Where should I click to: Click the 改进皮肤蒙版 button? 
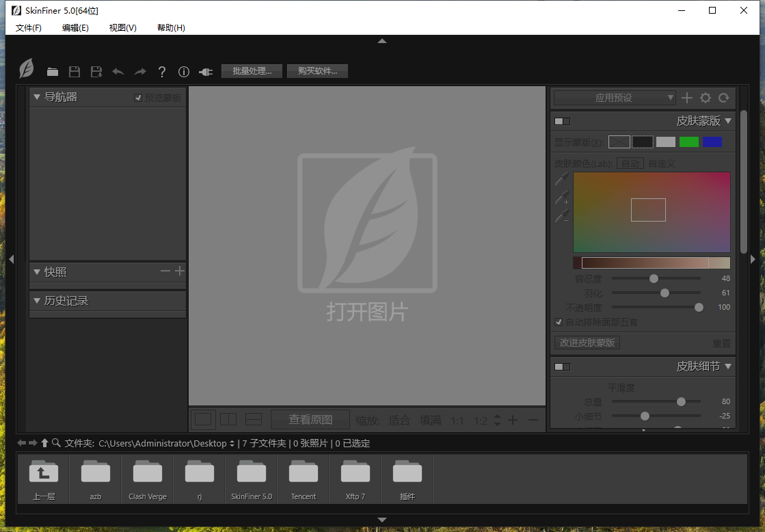[x=587, y=343]
